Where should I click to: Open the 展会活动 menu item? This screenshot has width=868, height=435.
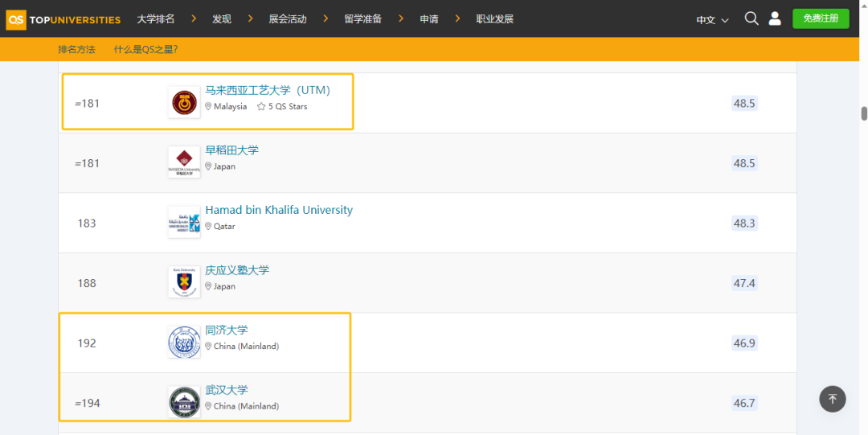click(288, 19)
